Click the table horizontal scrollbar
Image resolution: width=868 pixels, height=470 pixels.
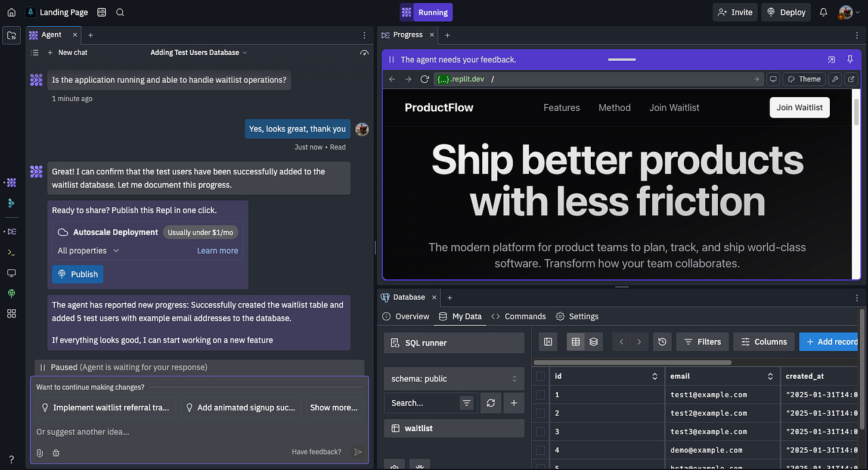pyautogui.click(x=633, y=362)
